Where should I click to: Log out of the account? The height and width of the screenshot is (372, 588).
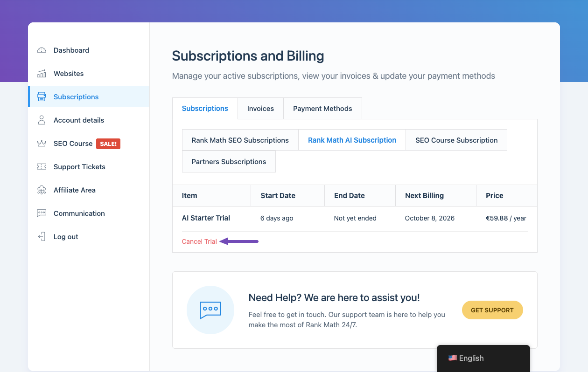[66, 237]
